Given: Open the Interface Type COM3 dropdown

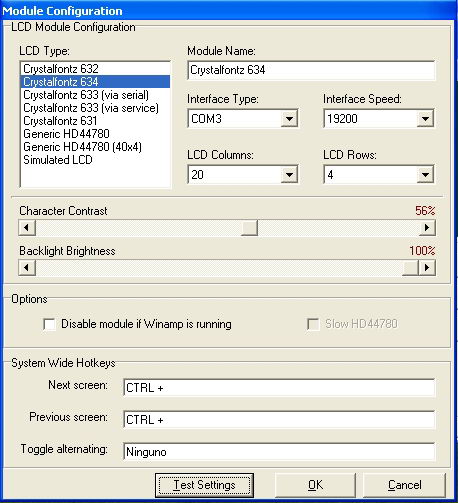Looking at the screenshot, I should [289, 119].
